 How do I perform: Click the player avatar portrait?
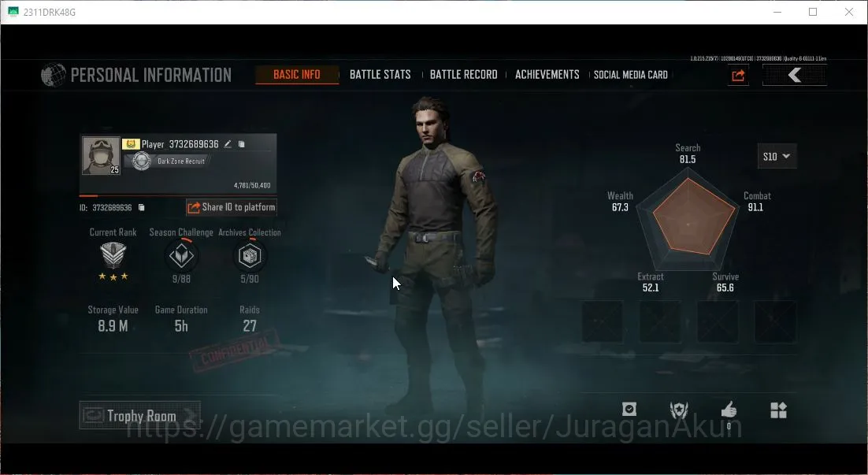pyautogui.click(x=101, y=155)
